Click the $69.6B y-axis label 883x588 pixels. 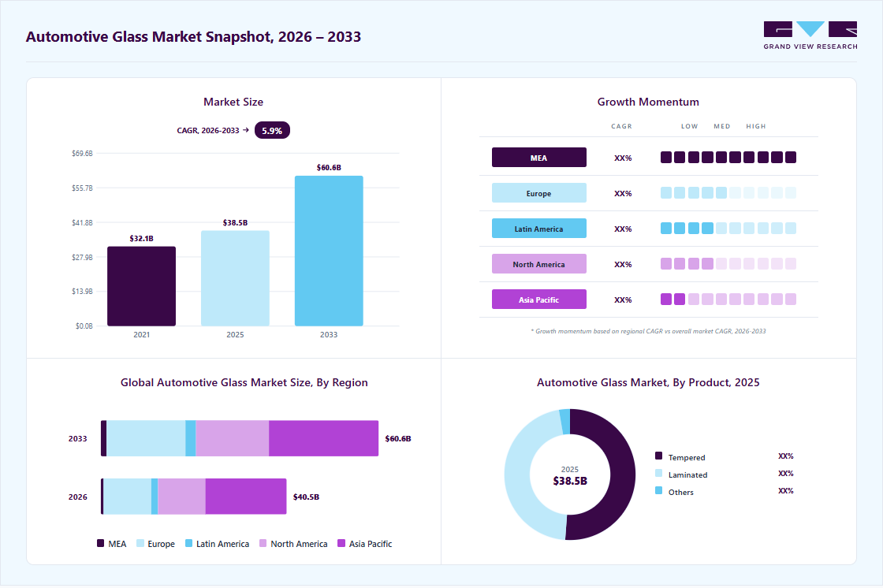82,153
